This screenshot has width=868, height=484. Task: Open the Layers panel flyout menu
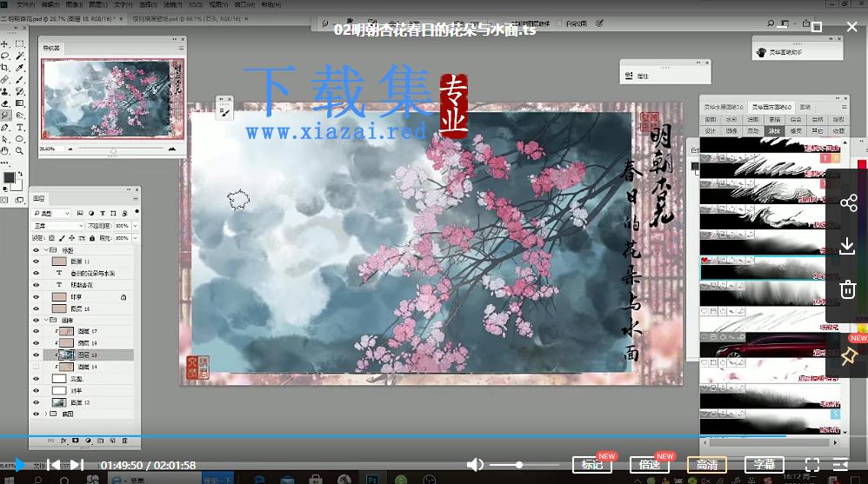tap(135, 198)
